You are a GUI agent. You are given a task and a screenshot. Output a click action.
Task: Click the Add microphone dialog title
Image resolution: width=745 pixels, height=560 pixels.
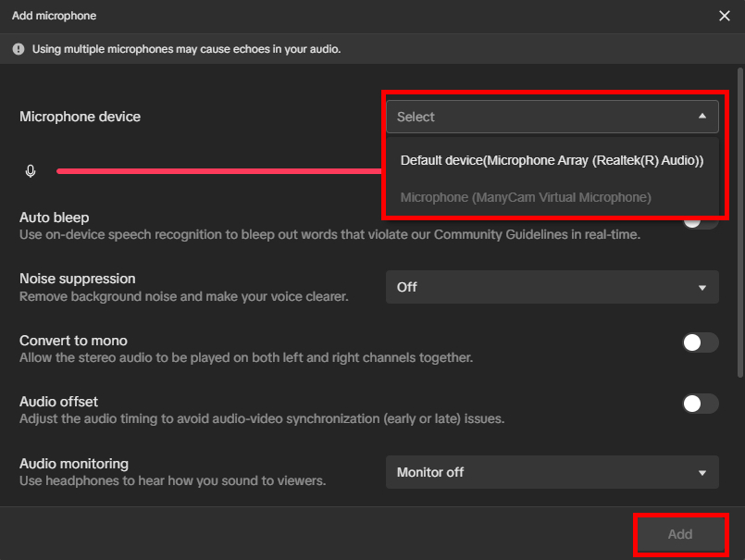pos(54,16)
